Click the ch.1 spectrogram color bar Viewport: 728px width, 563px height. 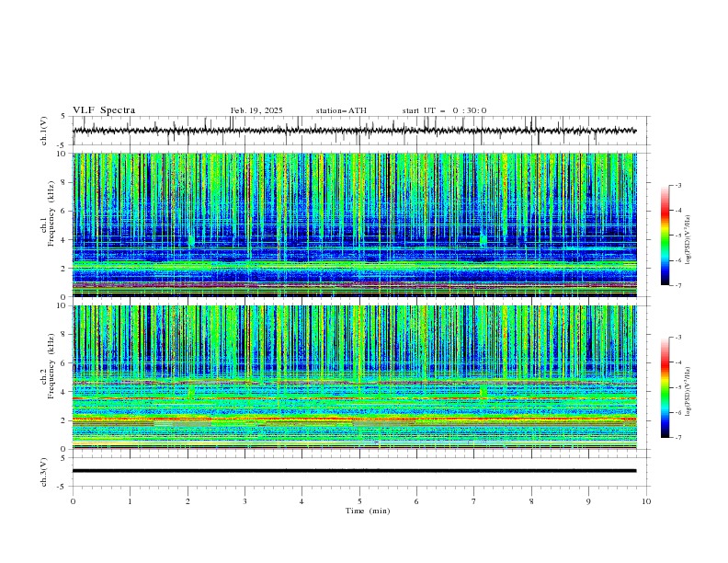pos(665,236)
